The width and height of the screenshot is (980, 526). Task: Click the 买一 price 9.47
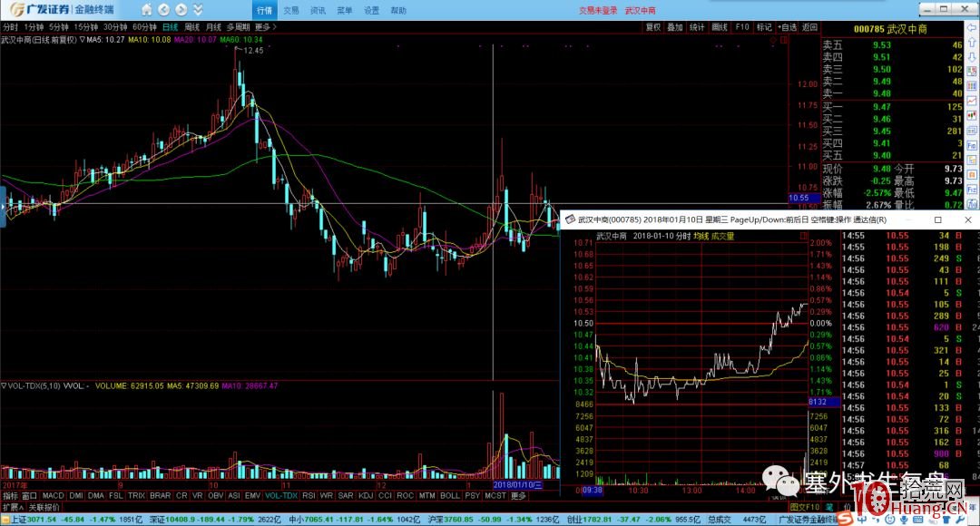pyautogui.click(x=882, y=106)
